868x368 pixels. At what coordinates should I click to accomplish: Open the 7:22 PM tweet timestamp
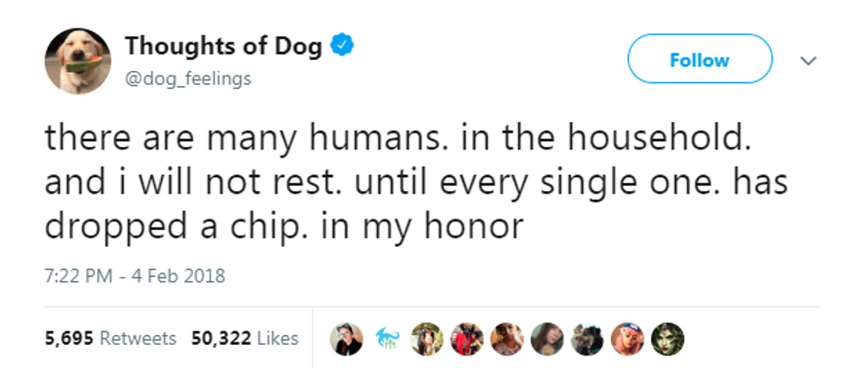(x=76, y=276)
